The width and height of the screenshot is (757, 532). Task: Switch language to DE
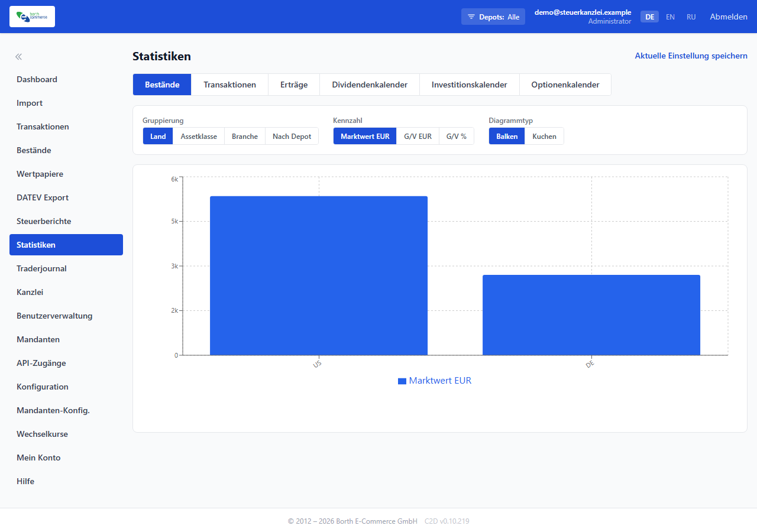tap(649, 17)
